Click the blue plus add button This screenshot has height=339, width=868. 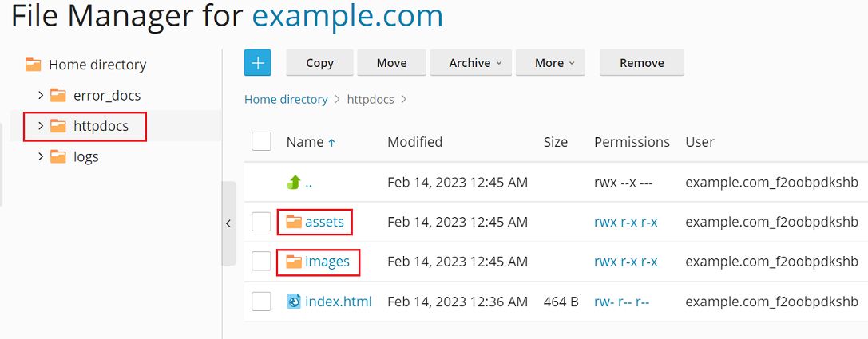click(257, 63)
